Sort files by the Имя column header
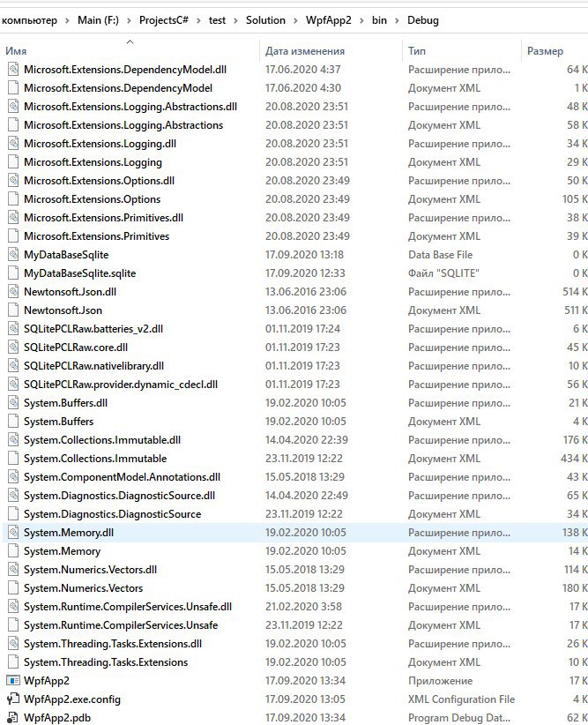 16,51
